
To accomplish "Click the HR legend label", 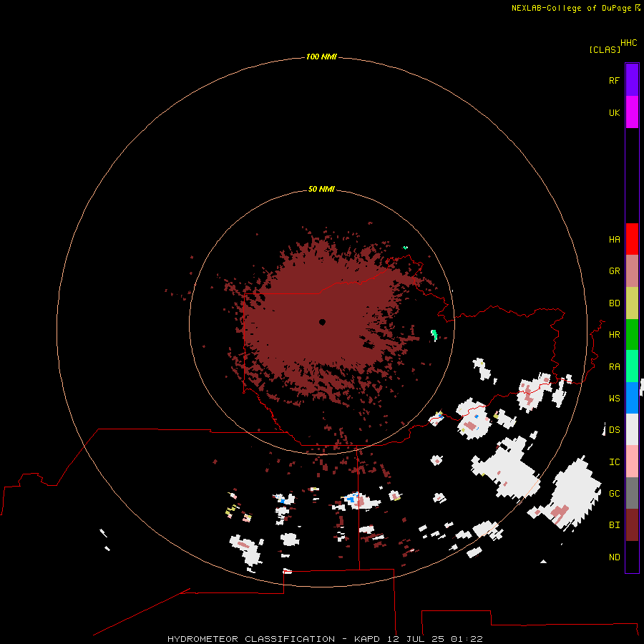I will point(614,335).
